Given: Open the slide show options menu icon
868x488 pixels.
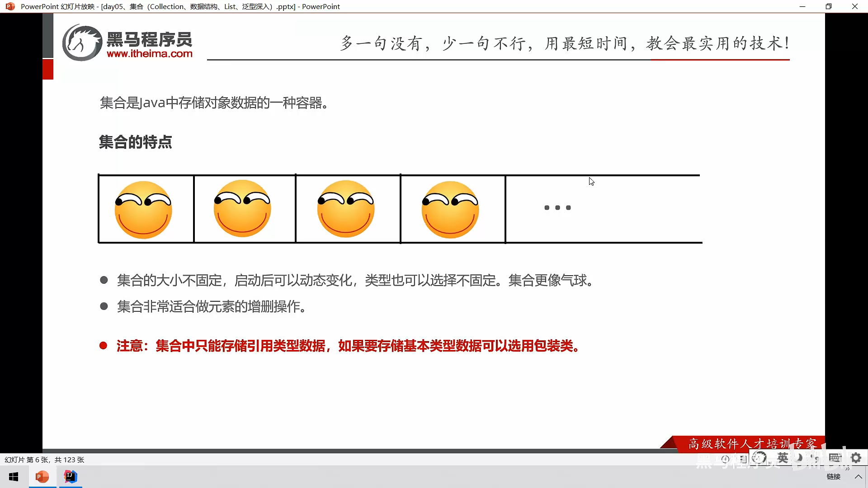Looking at the screenshot, I should pyautogui.click(x=743, y=460).
